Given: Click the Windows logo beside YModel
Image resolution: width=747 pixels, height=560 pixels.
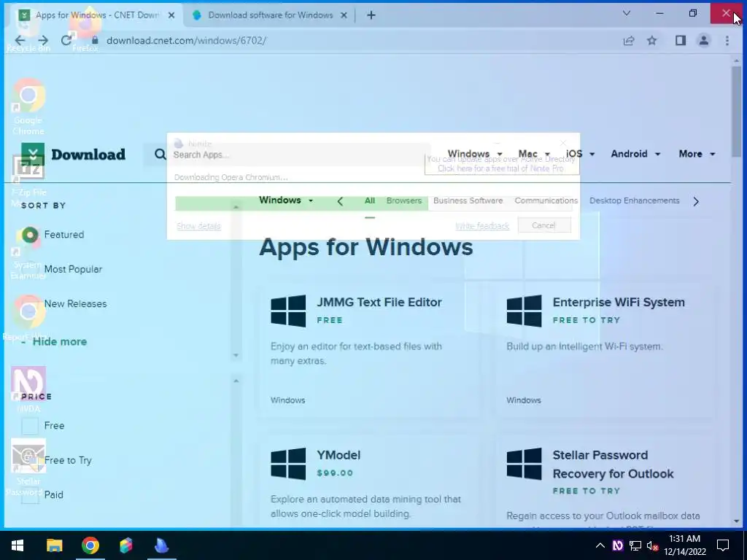Looking at the screenshot, I should pyautogui.click(x=288, y=464).
